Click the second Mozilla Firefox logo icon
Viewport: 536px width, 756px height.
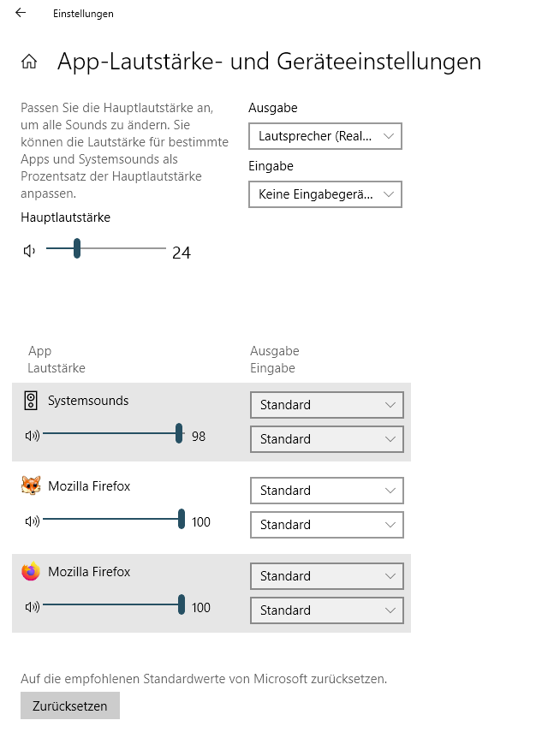point(31,572)
